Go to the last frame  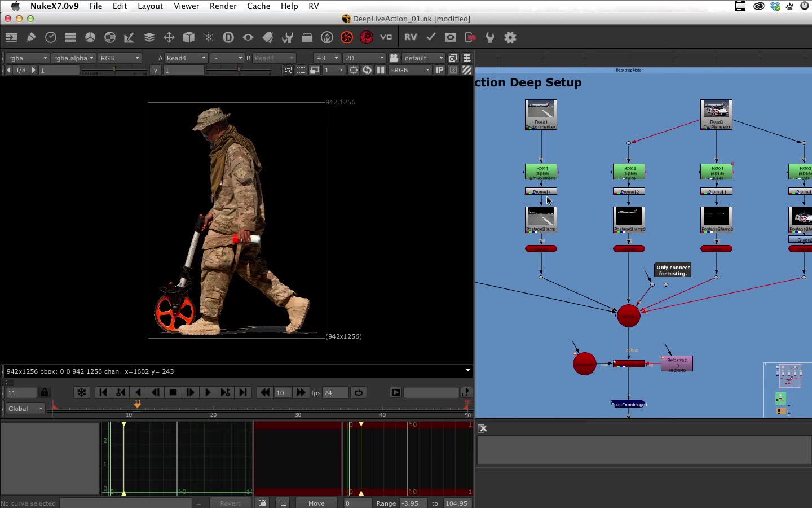[x=243, y=392]
